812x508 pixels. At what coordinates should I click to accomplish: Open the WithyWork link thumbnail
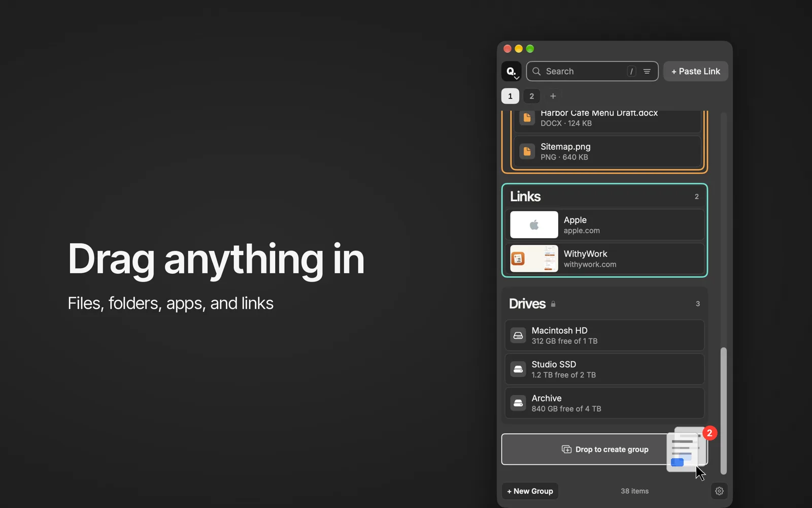[534, 259]
